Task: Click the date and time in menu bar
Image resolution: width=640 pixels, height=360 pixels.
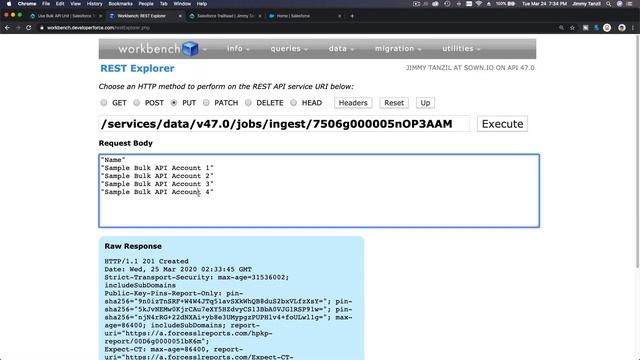Action: click(x=544, y=4)
